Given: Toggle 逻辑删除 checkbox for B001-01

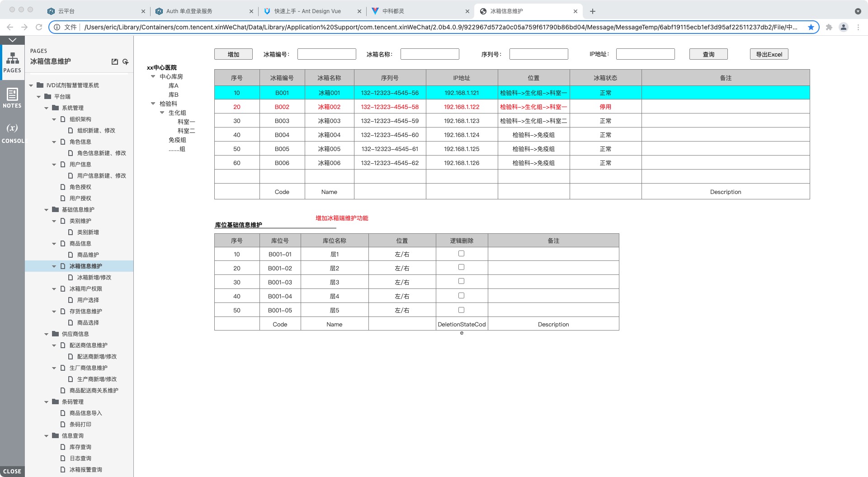Looking at the screenshot, I should [461, 254].
